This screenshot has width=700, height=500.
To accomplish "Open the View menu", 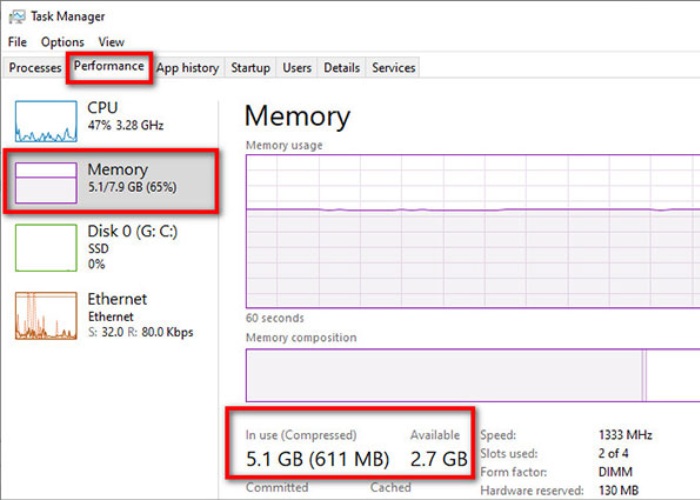I will (111, 42).
